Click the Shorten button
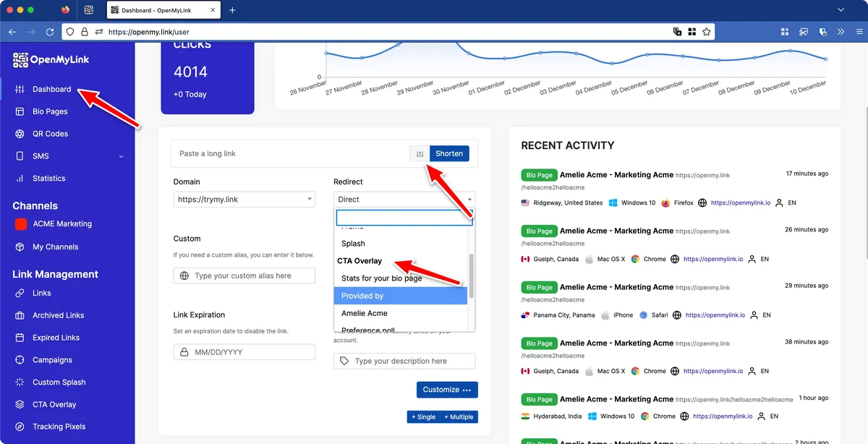 (x=449, y=153)
